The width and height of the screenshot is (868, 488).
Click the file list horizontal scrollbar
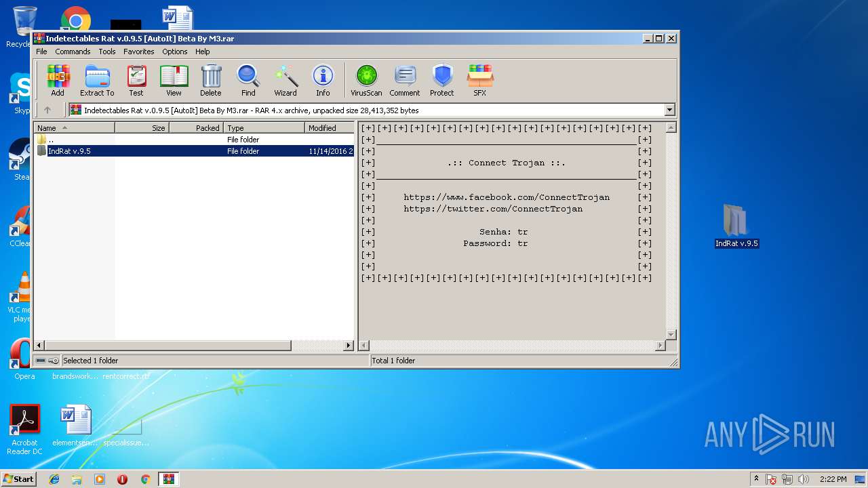point(167,346)
